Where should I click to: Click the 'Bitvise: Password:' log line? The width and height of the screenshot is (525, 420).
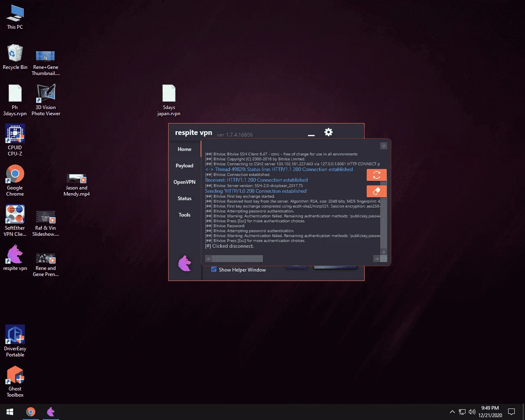click(x=225, y=226)
